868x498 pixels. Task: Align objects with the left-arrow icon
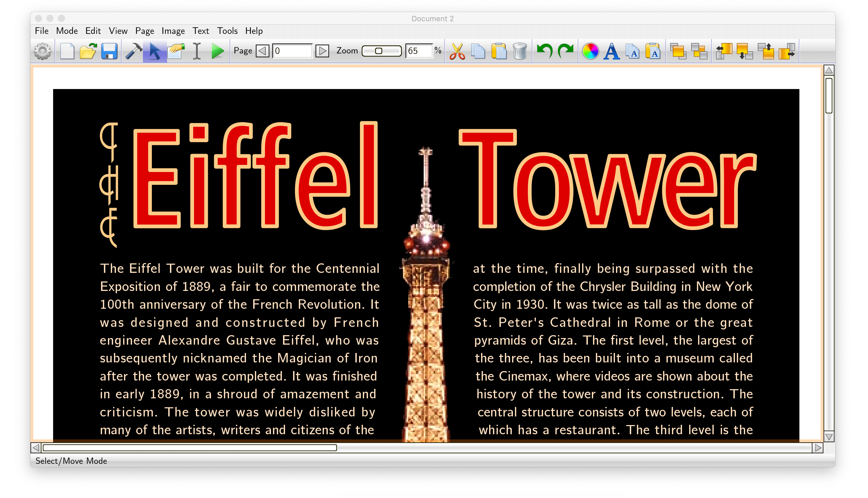[724, 51]
